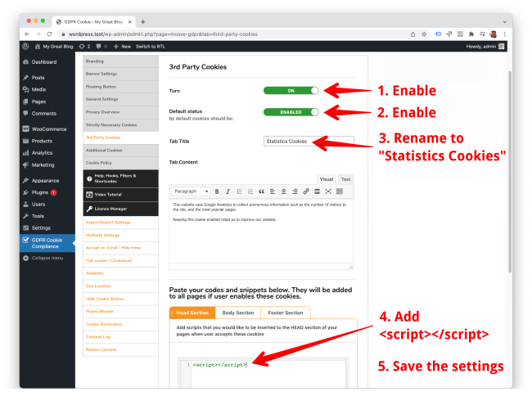This screenshot has width=532, height=414.
Task: Open Renew Consent link
Action: [101, 349]
